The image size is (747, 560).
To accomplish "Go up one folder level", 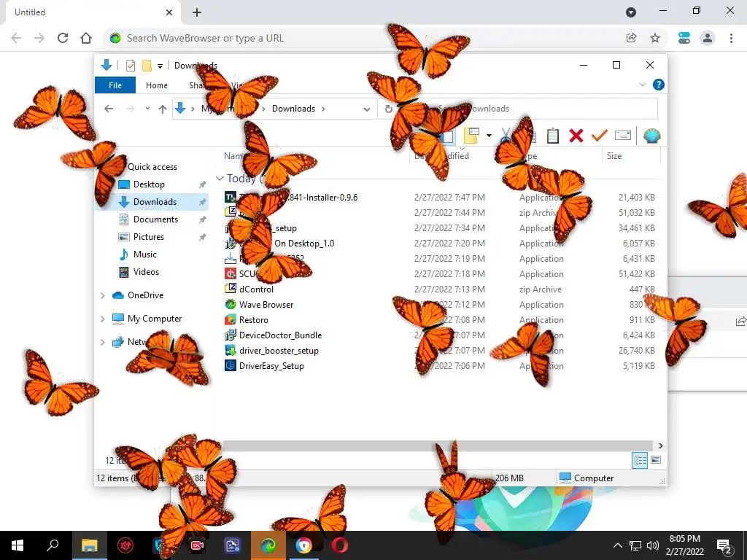I will [163, 109].
